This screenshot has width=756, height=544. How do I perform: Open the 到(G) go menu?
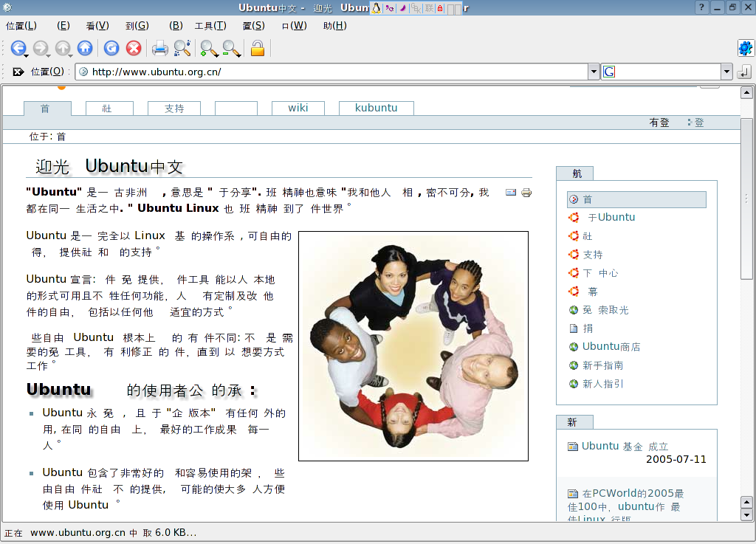137,26
